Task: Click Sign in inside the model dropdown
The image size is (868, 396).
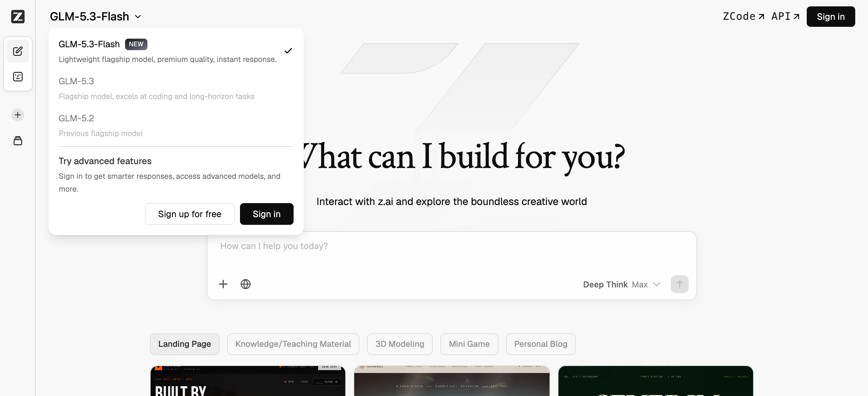Action: click(266, 214)
